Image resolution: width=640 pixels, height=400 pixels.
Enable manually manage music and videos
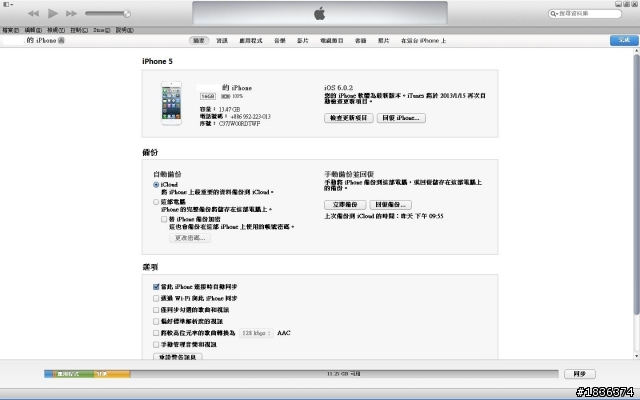pos(156,344)
